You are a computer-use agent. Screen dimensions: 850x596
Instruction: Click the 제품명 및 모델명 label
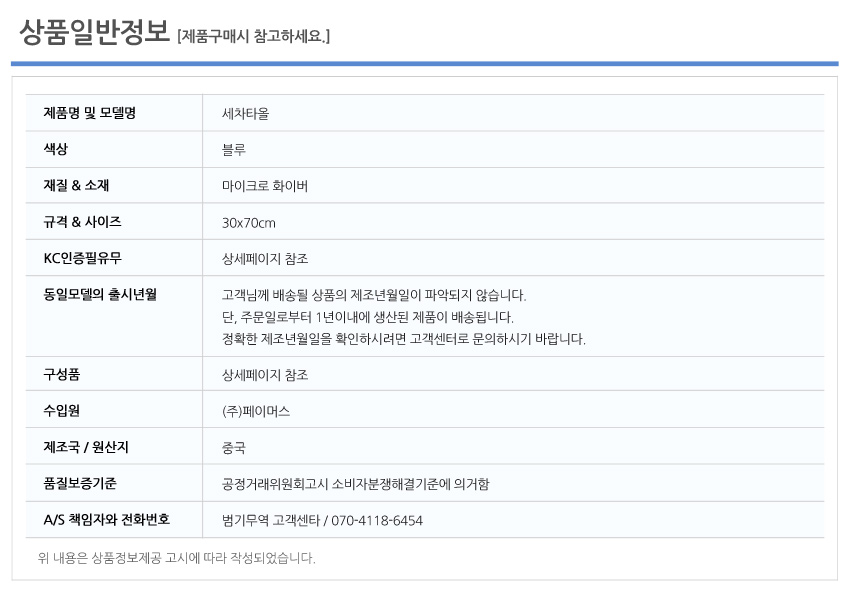(89, 113)
